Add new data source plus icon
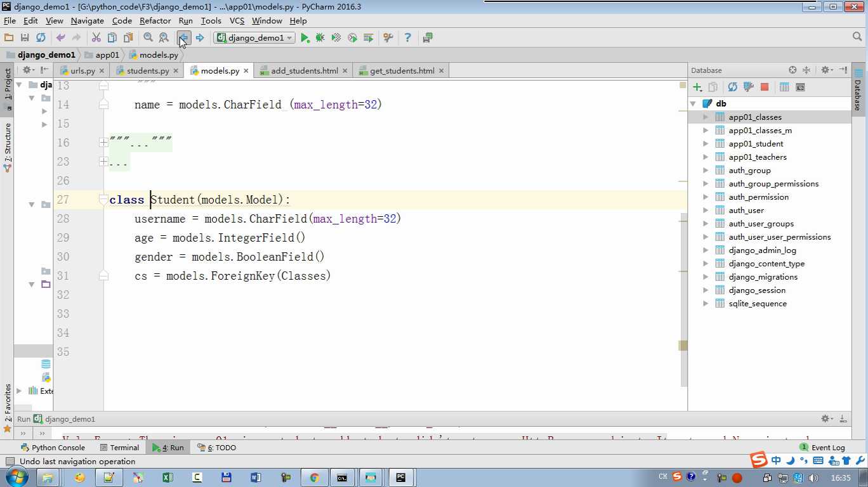The height and width of the screenshot is (487, 868). [697, 87]
